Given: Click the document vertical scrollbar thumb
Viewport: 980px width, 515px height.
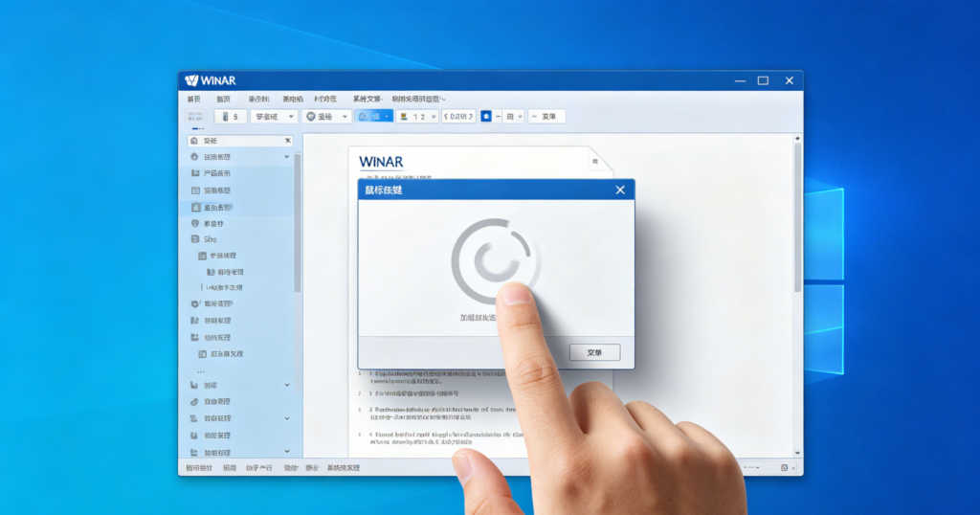Looking at the screenshot, I should pyautogui.click(x=797, y=217).
